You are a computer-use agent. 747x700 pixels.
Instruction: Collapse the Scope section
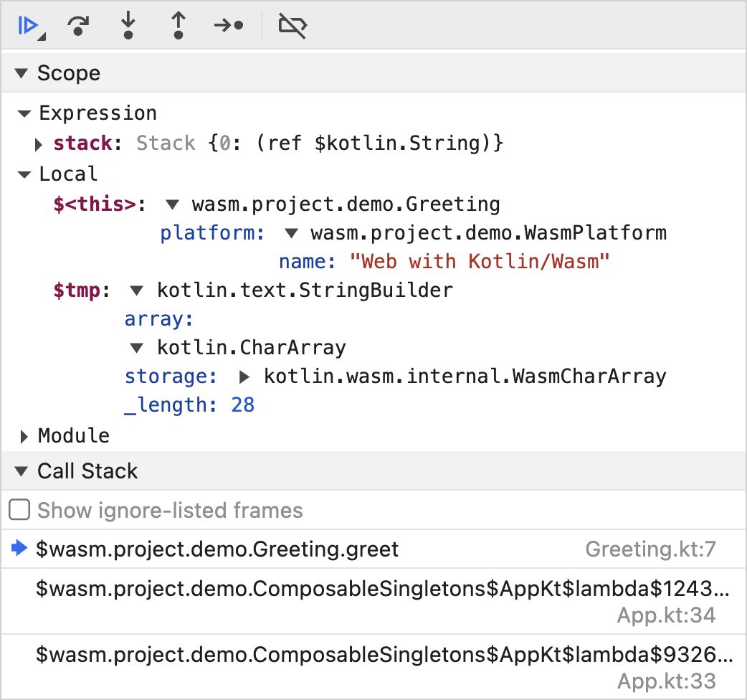pyautogui.click(x=22, y=73)
